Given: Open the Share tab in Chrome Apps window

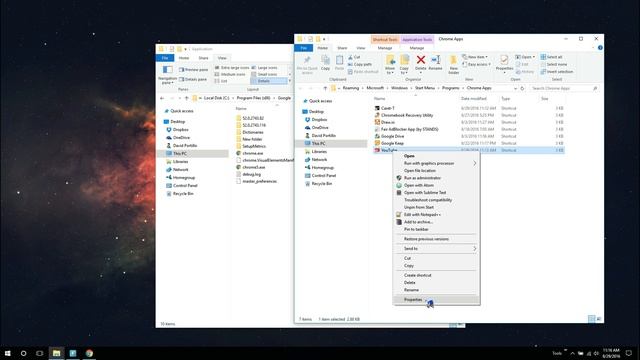Looking at the screenshot, I should click(x=342, y=48).
